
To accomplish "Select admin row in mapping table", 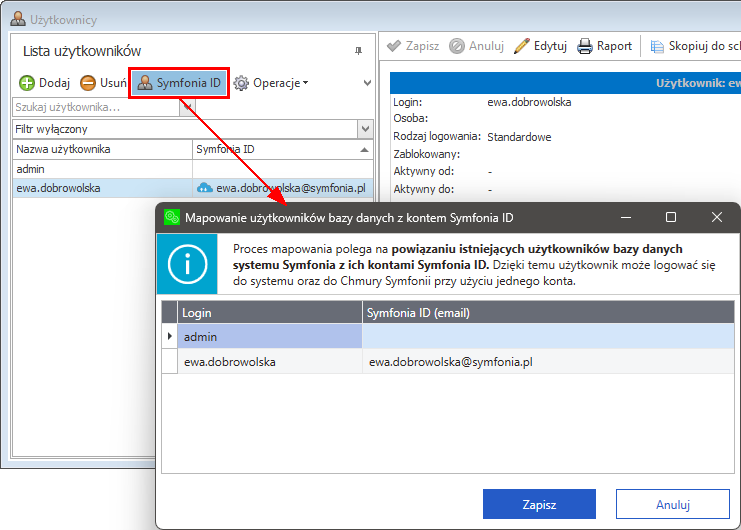I will pos(270,337).
